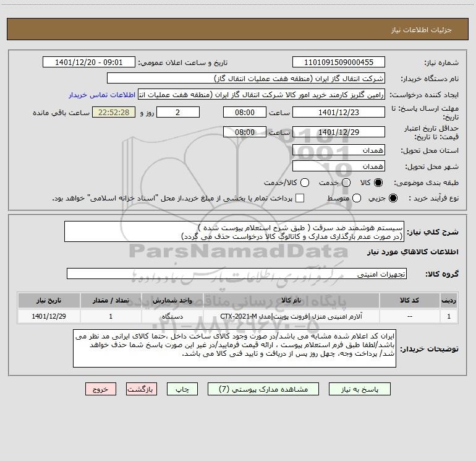The height and width of the screenshot is (461, 476).
Task: Select the متوسط purchase type radio
Action: 357,198
